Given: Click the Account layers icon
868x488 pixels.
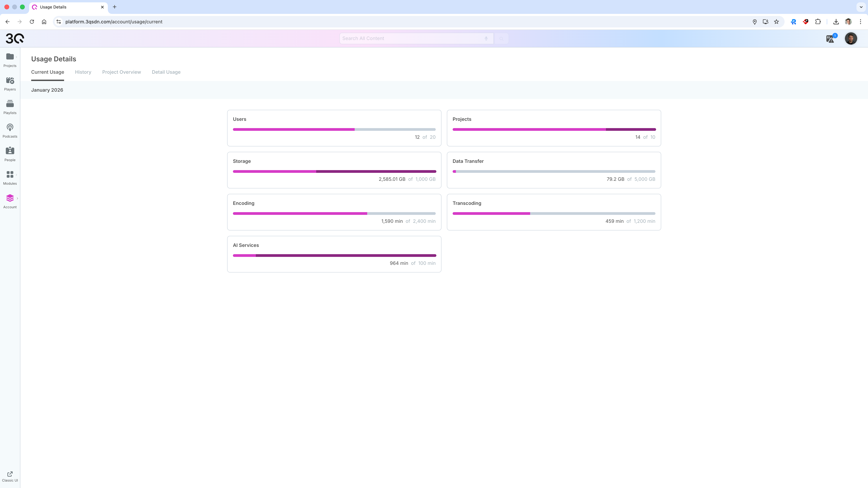Looking at the screenshot, I should [x=10, y=198].
